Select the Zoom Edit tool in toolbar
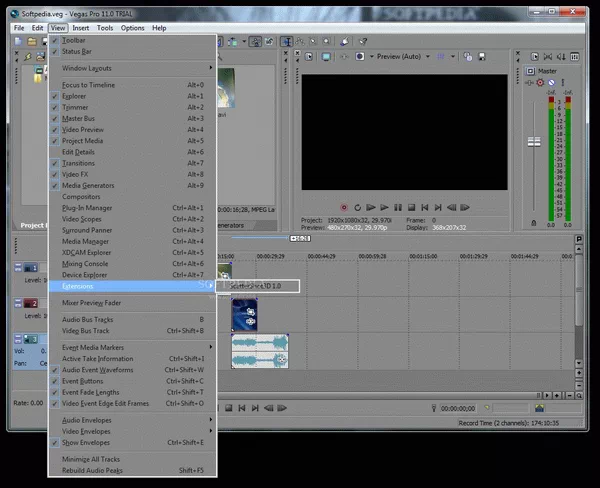 coord(326,41)
